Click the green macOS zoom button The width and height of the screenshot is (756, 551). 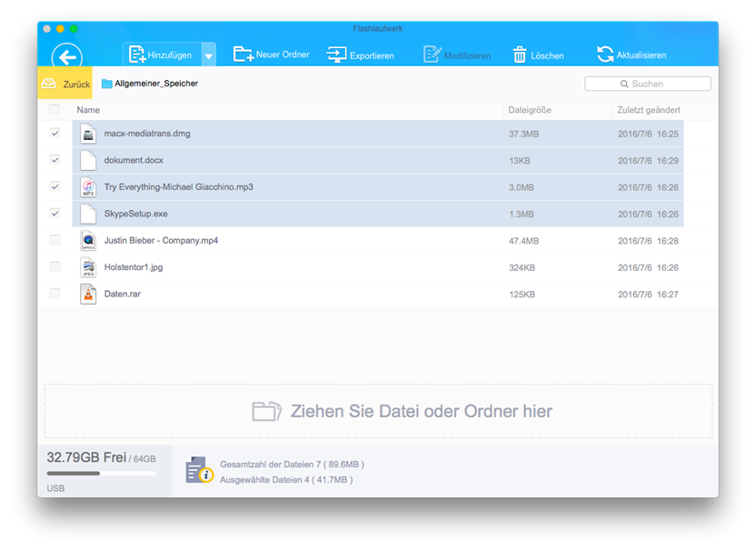click(74, 28)
